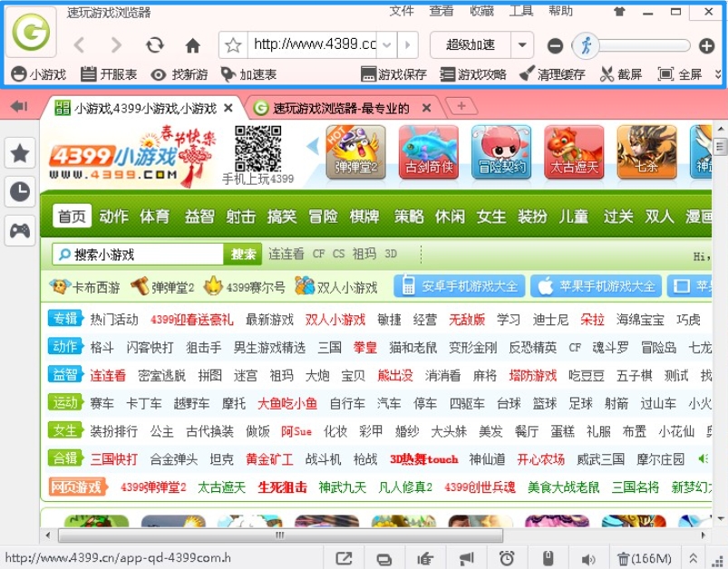
Task: Go back with the browser back arrow
Action: (80, 45)
